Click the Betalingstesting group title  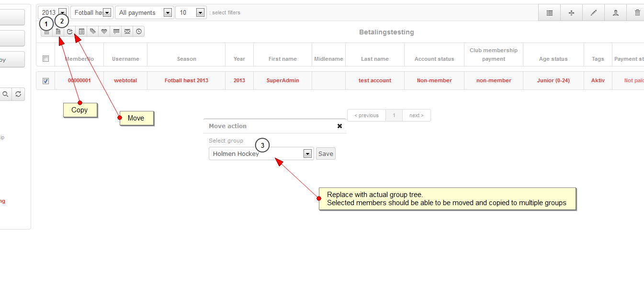(386, 32)
